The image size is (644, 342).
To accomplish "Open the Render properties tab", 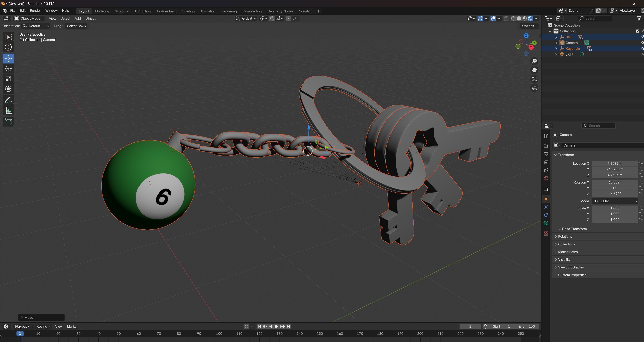I will coord(546,146).
